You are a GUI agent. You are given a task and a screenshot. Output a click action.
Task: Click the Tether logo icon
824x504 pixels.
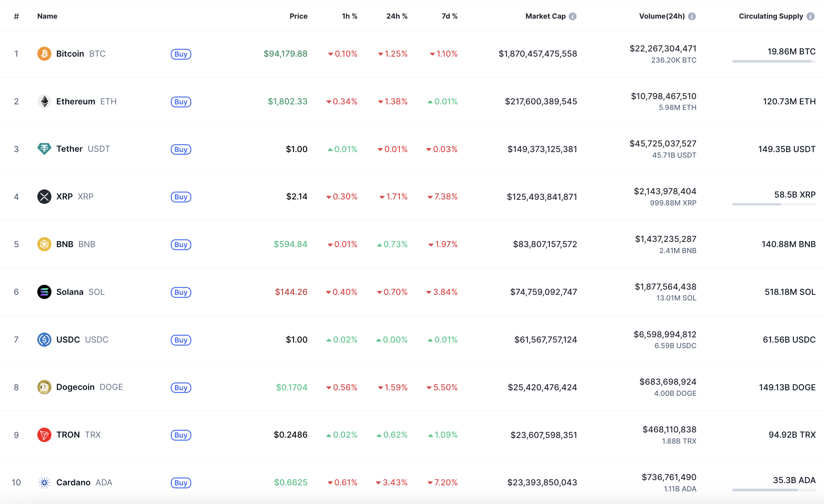click(44, 149)
